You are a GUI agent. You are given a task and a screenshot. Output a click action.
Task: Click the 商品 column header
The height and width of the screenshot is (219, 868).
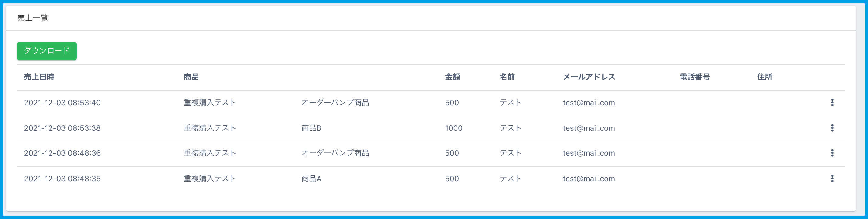tap(191, 77)
